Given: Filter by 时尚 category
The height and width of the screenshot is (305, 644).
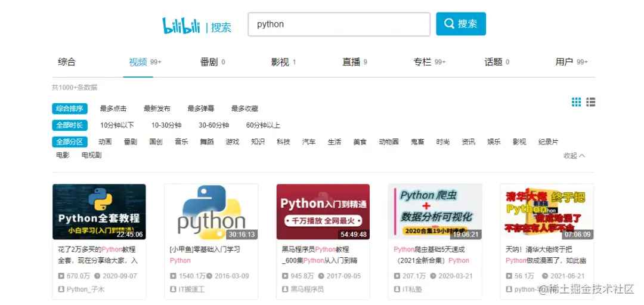Looking at the screenshot, I should click(443, 142).
